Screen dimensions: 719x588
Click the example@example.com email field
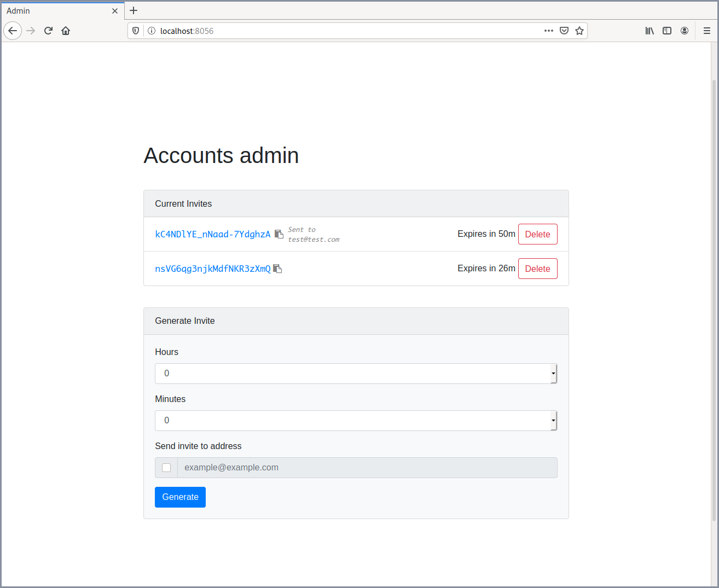[x=367, y=468]
